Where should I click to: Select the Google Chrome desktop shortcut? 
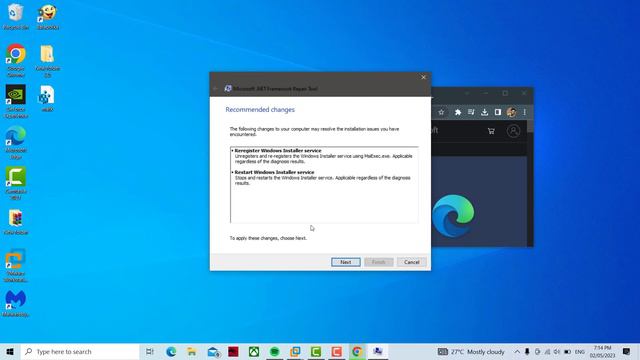(16, 60)
